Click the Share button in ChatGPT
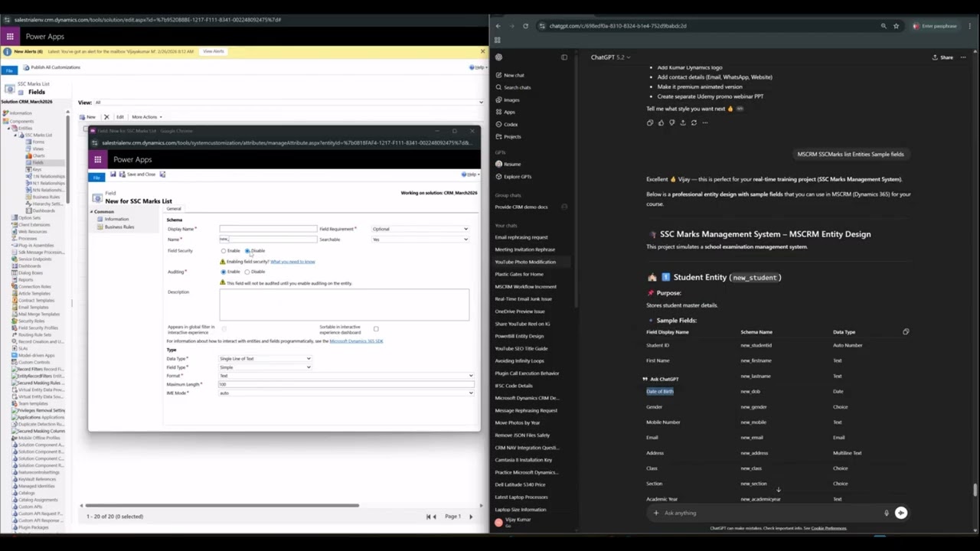980x551 pixels. [942, 57]
